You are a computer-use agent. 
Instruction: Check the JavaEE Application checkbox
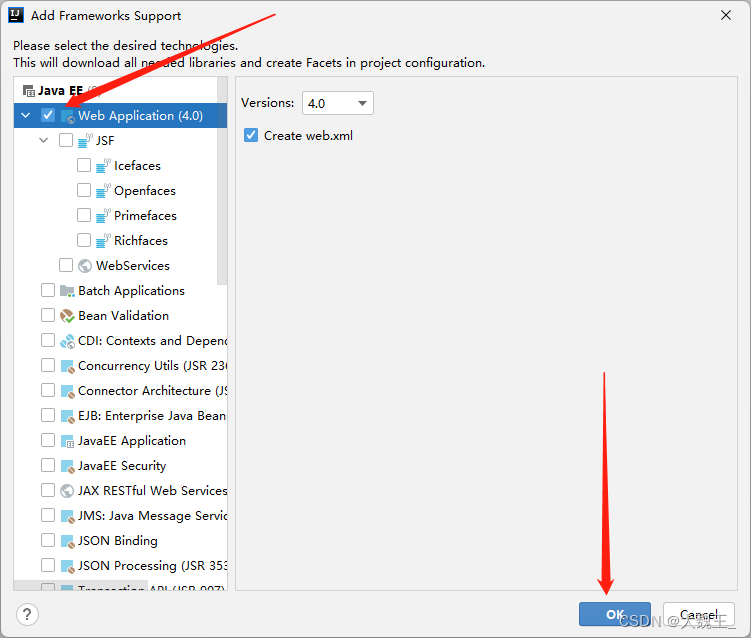(x=48, y=440)
